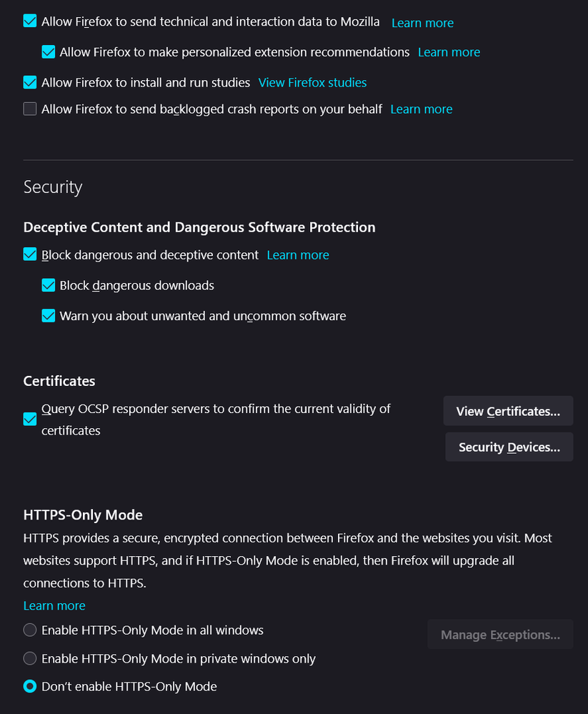
Task: Choose HTTPS-Only Mode in private windows only
Action: (30, 658)
